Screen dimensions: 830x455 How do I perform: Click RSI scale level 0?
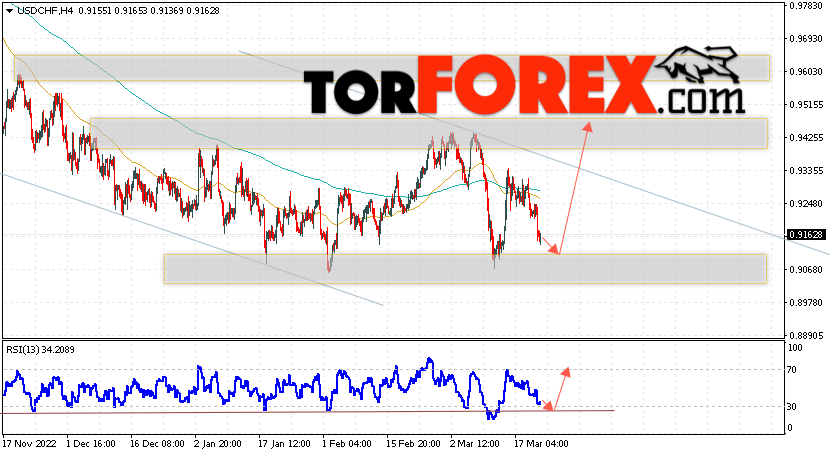790,427
